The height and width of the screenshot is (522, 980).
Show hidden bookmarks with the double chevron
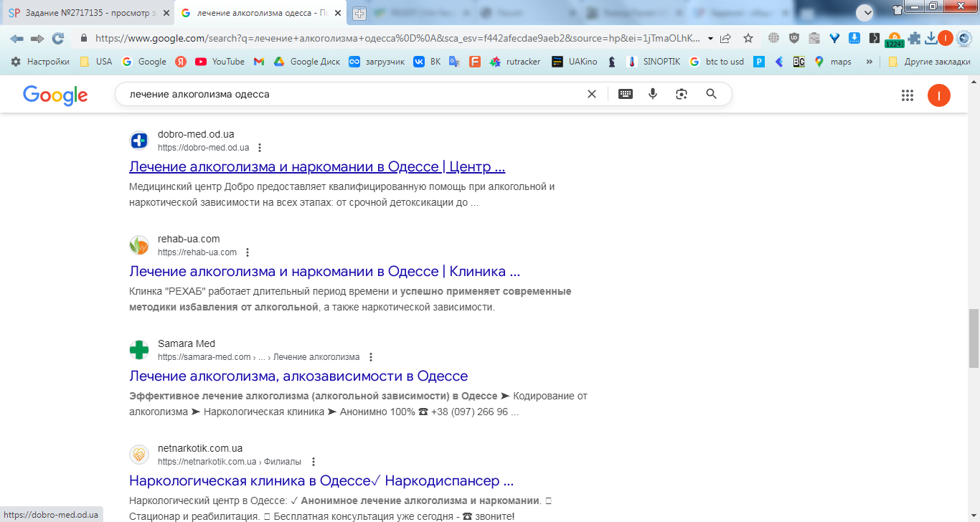pyautogui.click(x=870, y=62)
